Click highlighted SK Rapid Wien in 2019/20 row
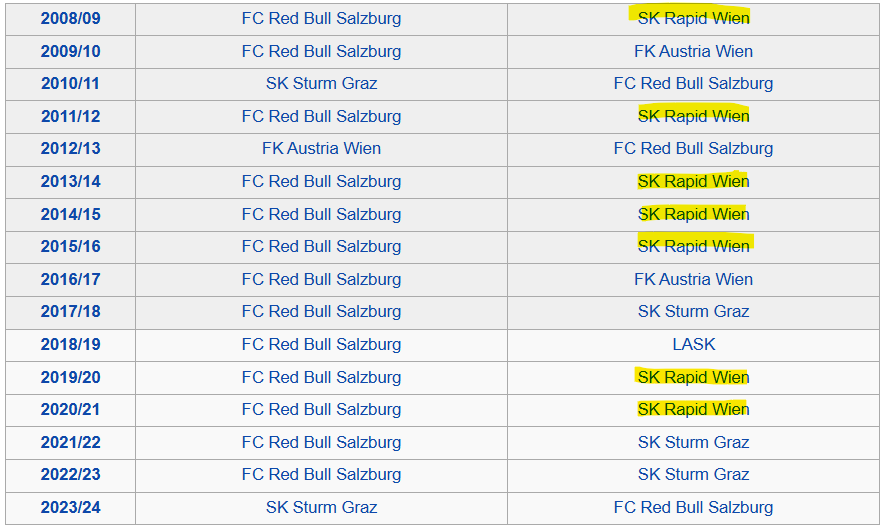This screenshot has width=885, height=525. pyautogui.click(x=693, y=377)
